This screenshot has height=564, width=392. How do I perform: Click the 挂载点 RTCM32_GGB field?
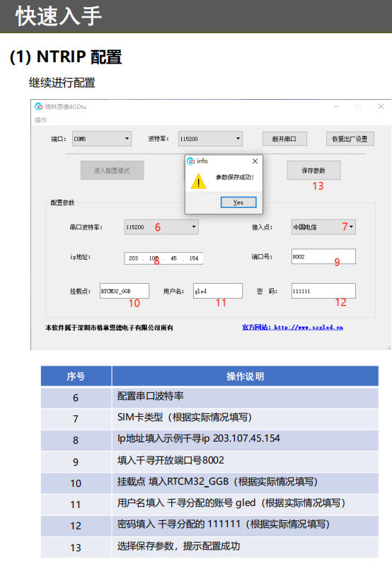(x=125, y=291)
